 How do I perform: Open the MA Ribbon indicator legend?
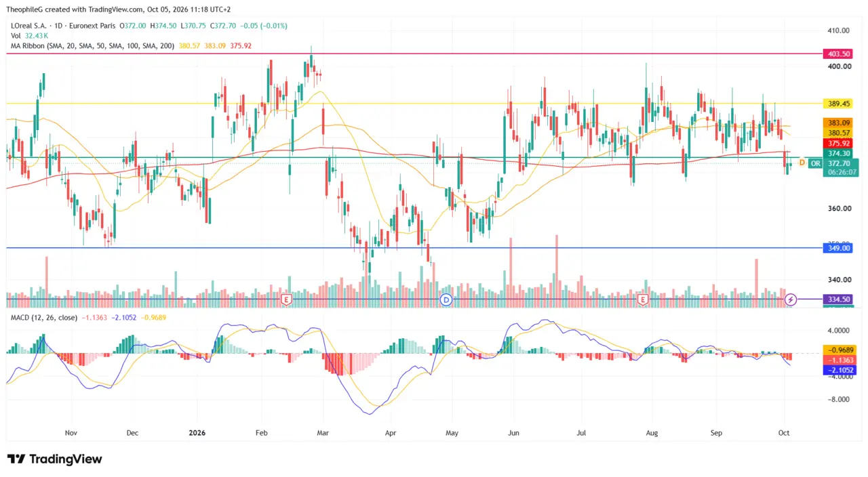click(x=92, y=46)
